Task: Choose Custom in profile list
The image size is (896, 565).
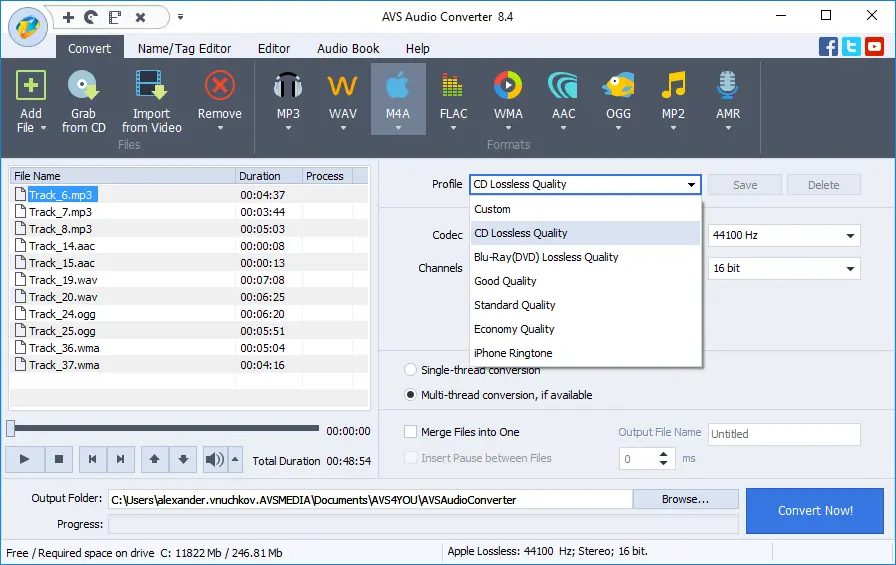Action: pyautogui.click(x=585, y=209)
